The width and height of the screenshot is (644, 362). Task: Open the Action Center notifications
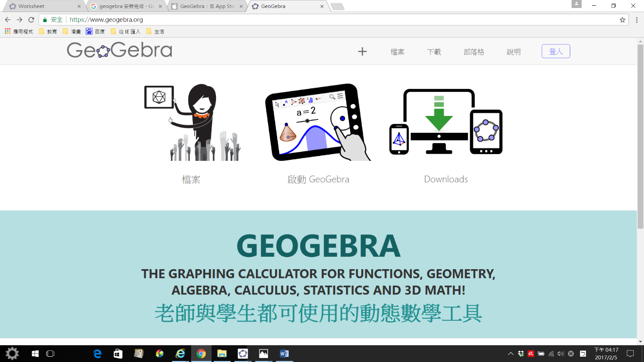(630, 354)
